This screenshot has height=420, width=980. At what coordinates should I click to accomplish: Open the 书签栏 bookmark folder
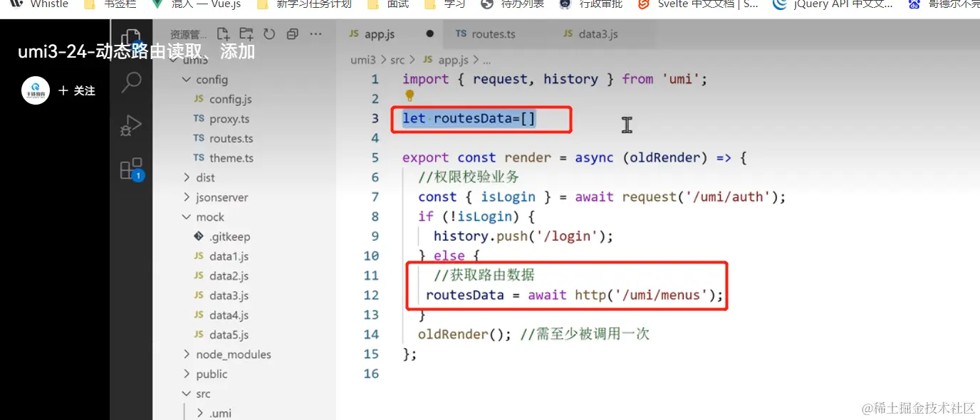point(110,4)
